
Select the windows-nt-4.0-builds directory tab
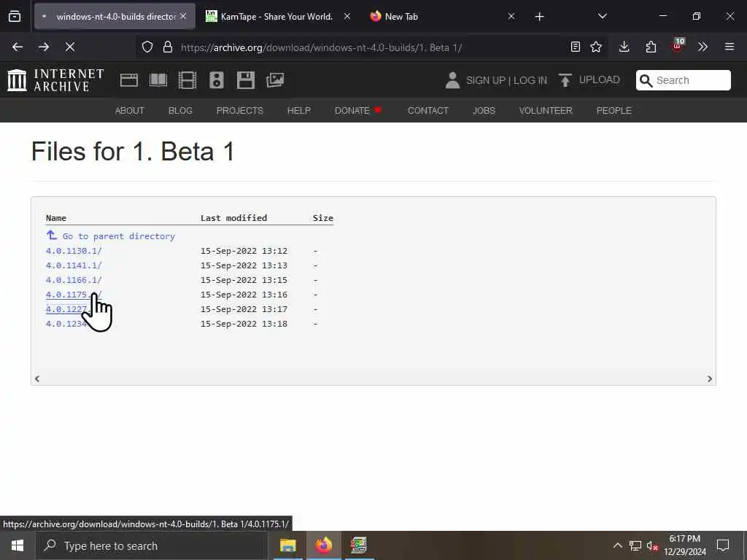coord(116,16)
